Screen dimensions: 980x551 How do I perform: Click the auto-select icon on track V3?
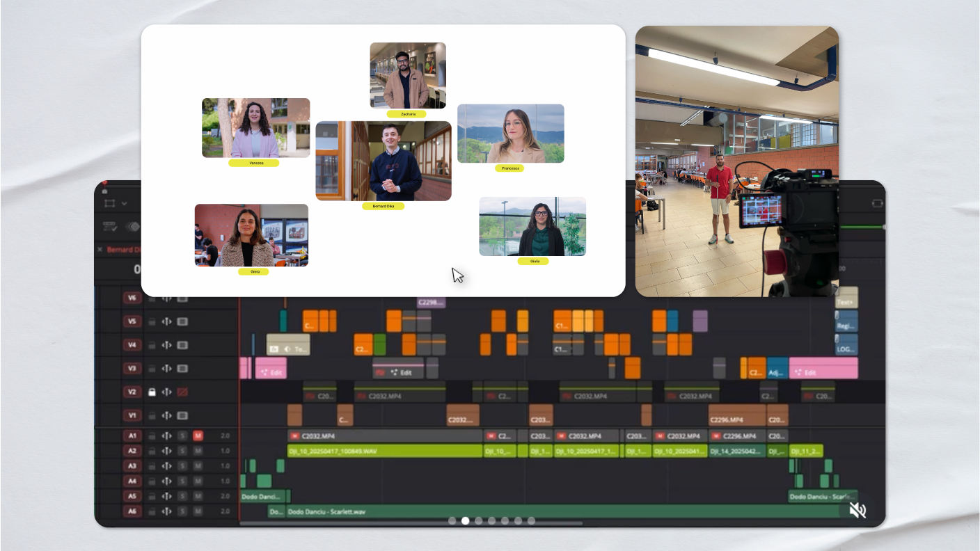click(x=167, y=369)
